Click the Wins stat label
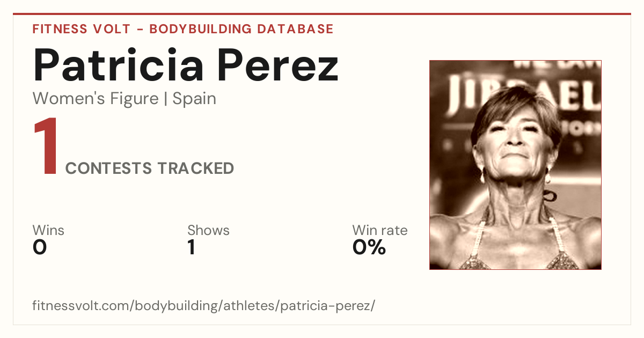This screenshot has width=644, height=338. click(48, 231)
